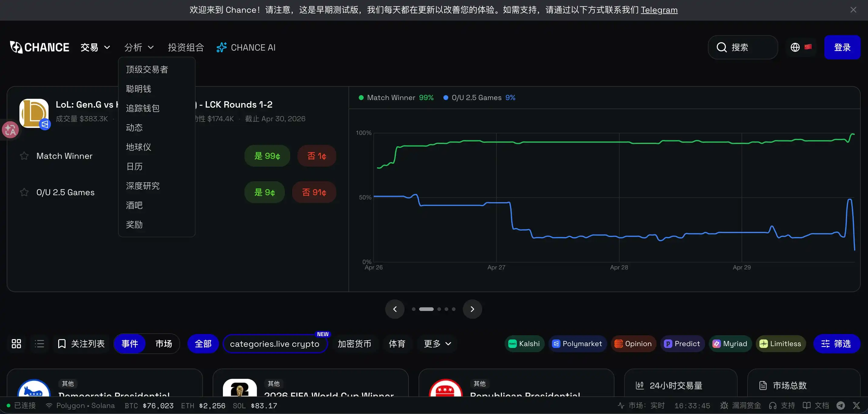Open 筛选 filter options
Screen dimensions: 868x414
[x=837, y=344]
